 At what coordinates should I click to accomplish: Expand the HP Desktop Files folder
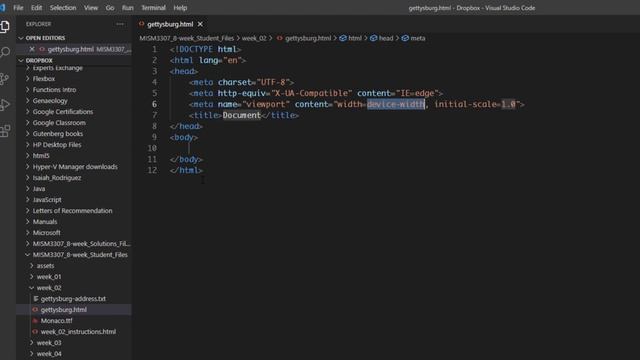(57, 145)
